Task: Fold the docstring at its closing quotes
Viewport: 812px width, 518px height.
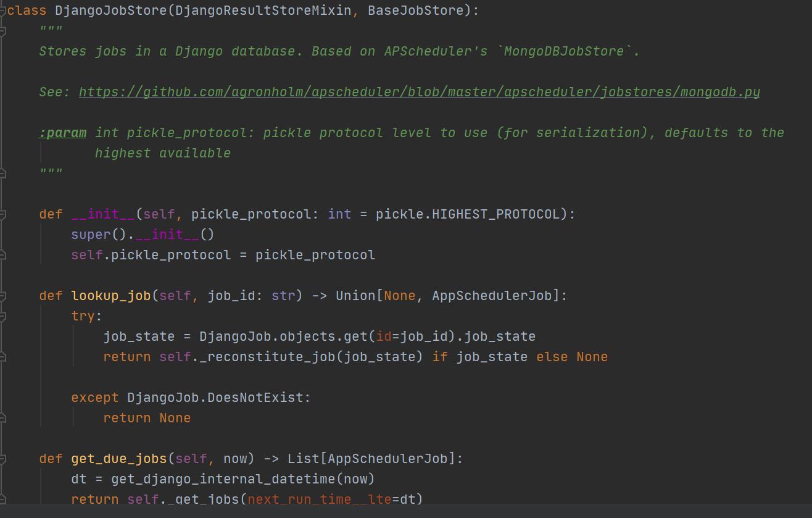Action: pos(2,173)
